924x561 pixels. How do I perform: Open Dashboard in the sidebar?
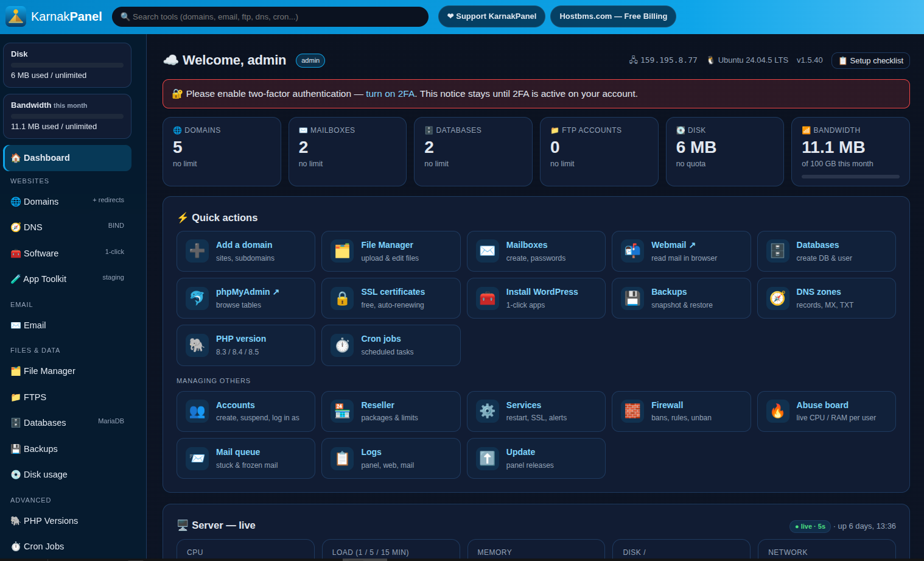pyautogui.click(x=68, y=158)
